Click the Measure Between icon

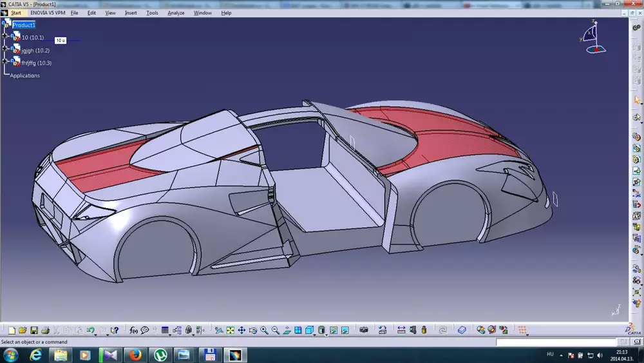401,330
